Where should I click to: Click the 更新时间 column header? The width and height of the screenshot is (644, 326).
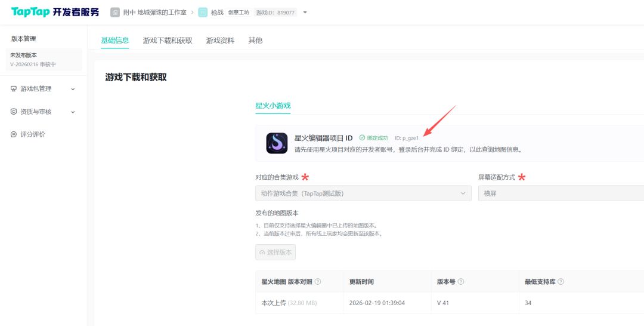tap(361, 282)
